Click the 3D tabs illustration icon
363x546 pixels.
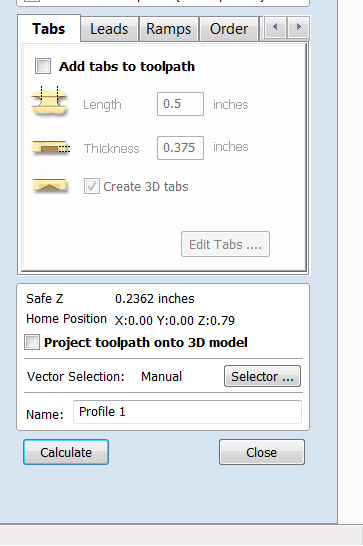pyautogui.click(x=50, y=185)
